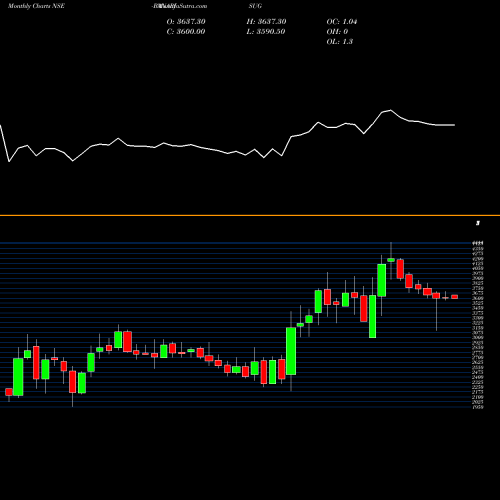The height and width of the screenshot is (500, 500).
Task: Select the high price 'H: 3637.30'
Action: 266,21
